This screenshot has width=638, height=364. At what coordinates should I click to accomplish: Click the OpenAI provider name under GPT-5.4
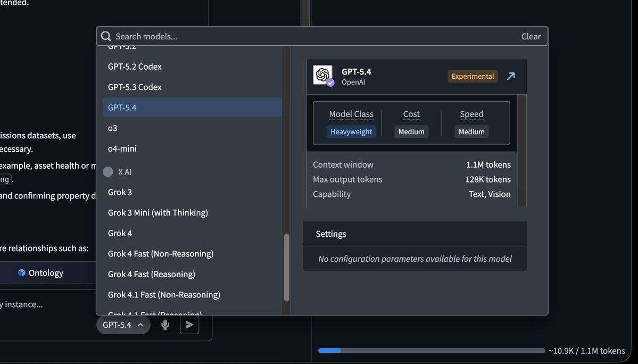(353, 82)
